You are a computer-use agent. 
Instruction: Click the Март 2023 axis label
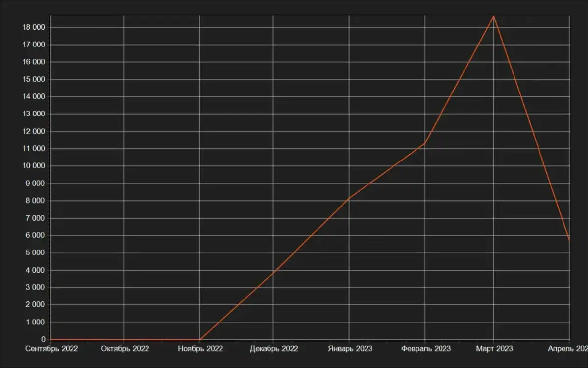point(494,349)
